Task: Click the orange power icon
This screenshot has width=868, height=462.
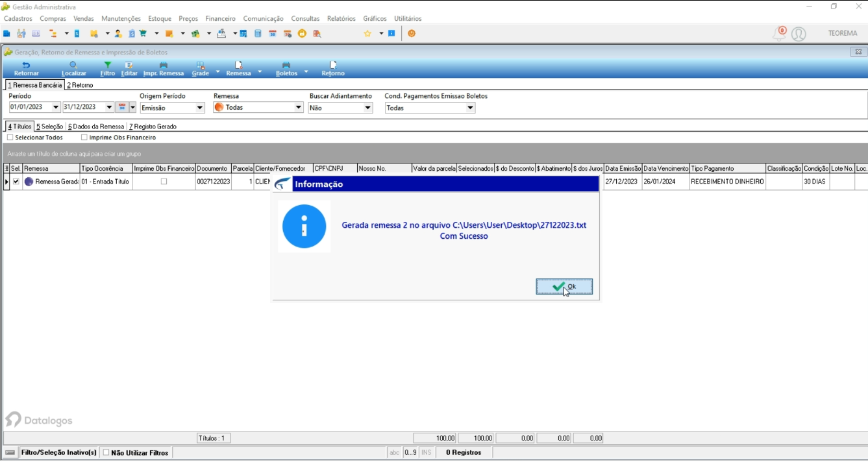Action: pyautogui.click(x=412, y=33)
